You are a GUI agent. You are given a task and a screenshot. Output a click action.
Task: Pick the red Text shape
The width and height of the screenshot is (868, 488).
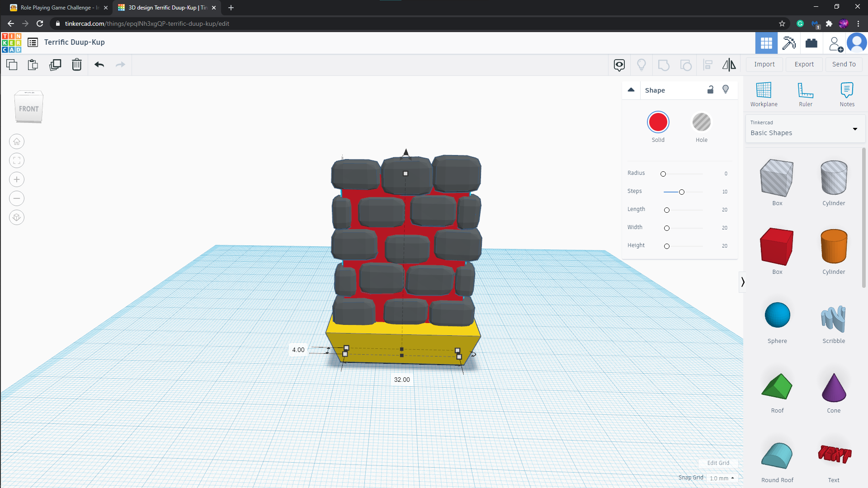[835, 454]
